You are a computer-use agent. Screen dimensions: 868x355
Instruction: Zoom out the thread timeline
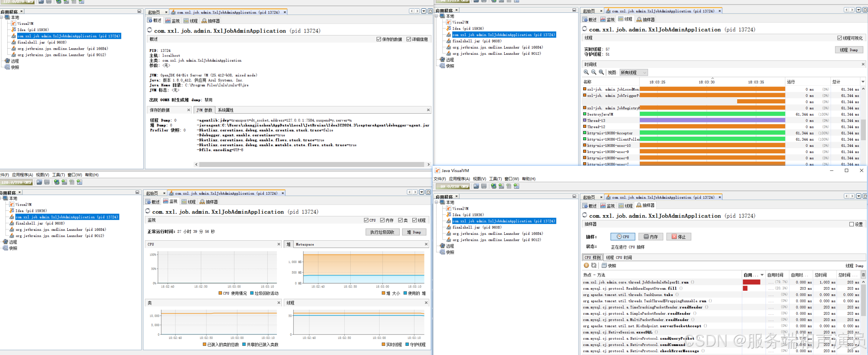(x=594, y=72)
